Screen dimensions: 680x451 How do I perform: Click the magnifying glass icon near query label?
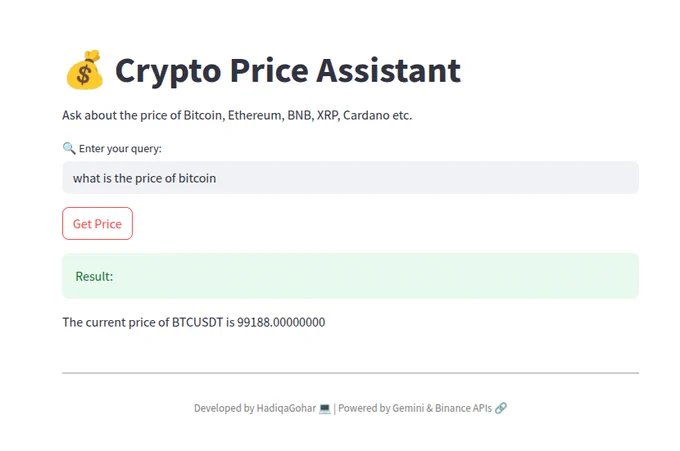[69, 148]
